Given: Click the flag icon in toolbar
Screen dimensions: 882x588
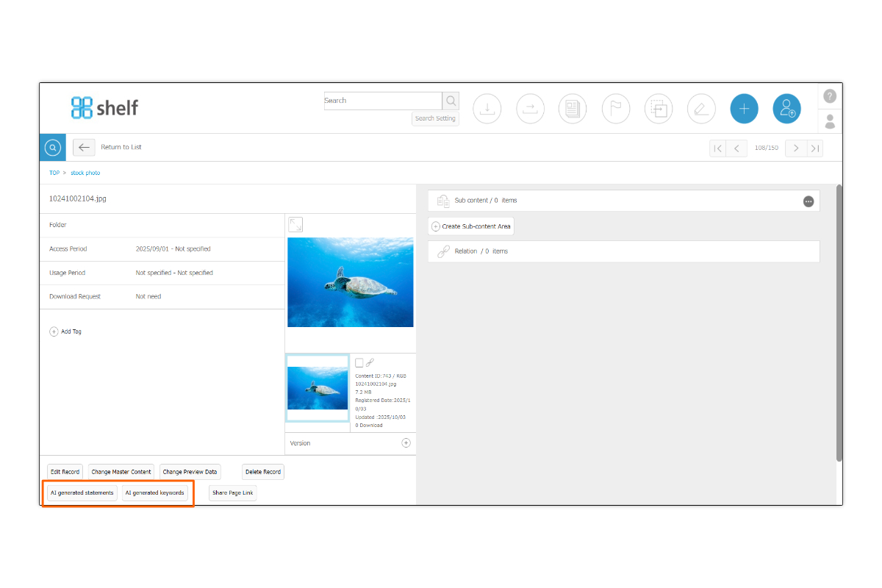Looking at the screenshot, I should click(616, 109).
